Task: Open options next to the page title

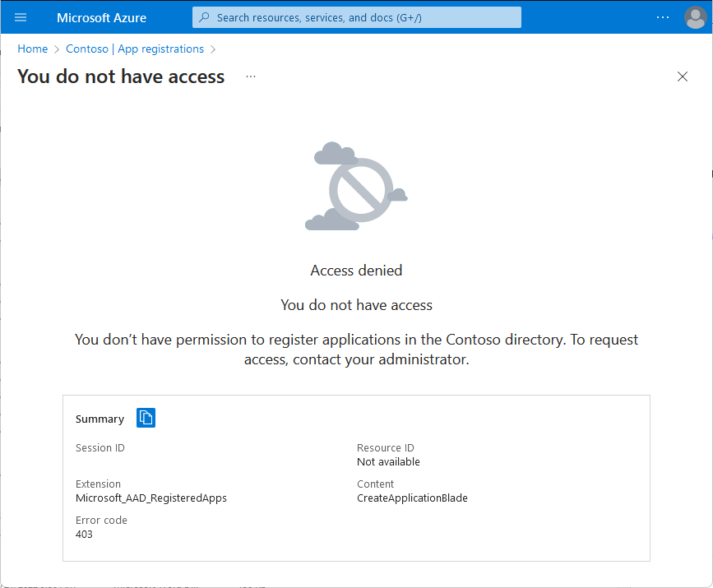Action: (x=251, y=76)
